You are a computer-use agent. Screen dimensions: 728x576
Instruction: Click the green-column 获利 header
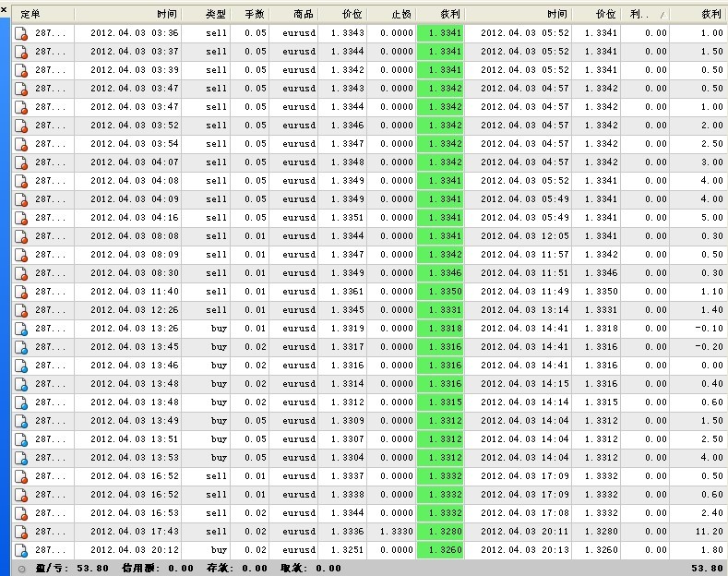(x=441, y=15)
